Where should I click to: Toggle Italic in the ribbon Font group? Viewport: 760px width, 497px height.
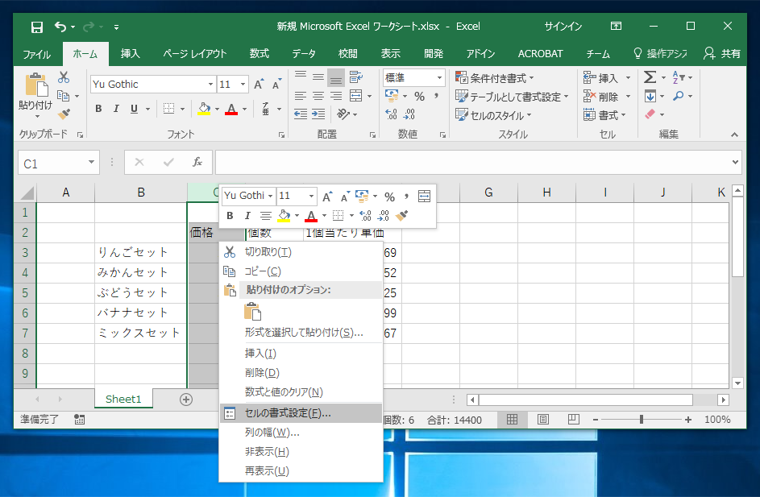[116, 109]
